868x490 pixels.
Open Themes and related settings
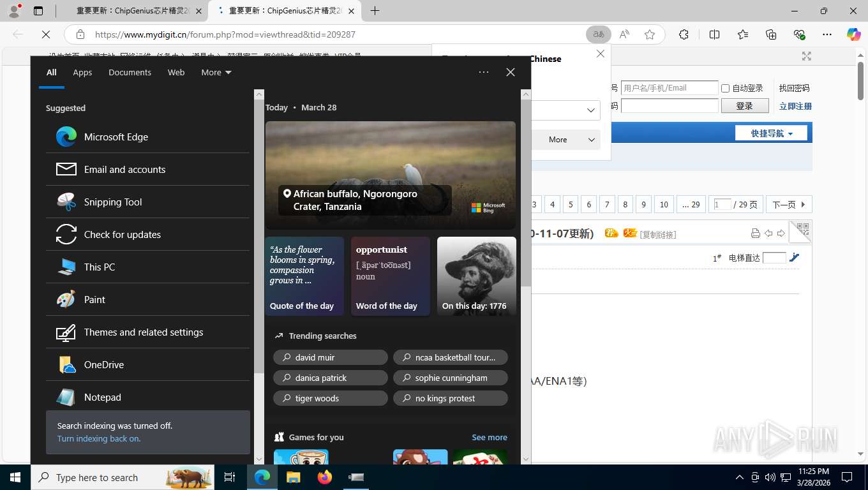pos(147,332)
